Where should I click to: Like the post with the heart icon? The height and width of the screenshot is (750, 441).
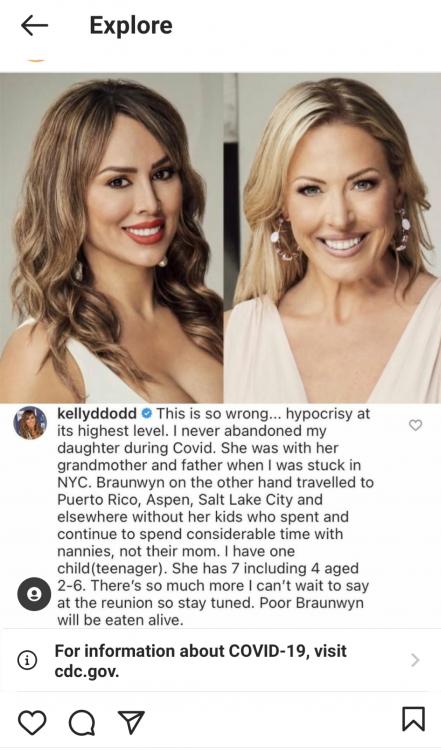coord(32,722)
